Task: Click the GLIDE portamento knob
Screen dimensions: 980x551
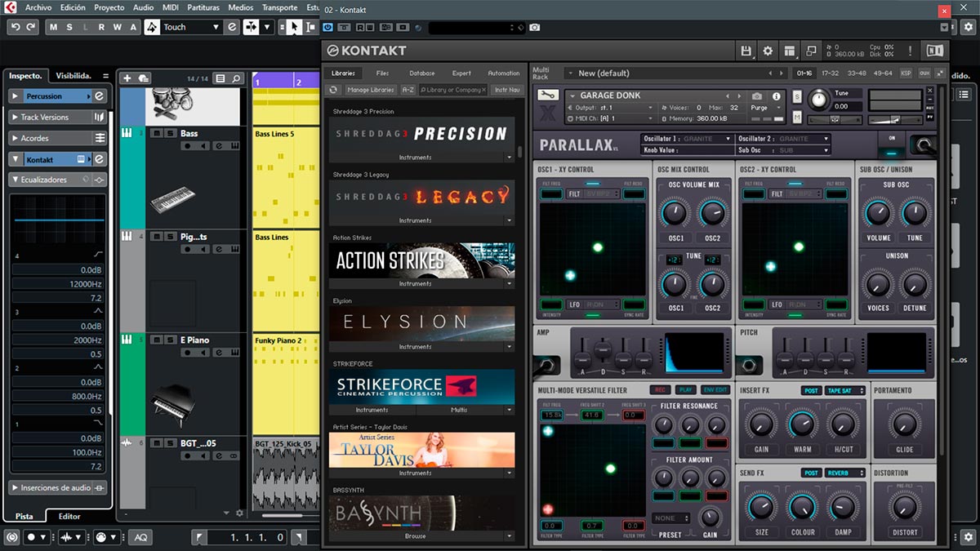Action: pos(904,424)
